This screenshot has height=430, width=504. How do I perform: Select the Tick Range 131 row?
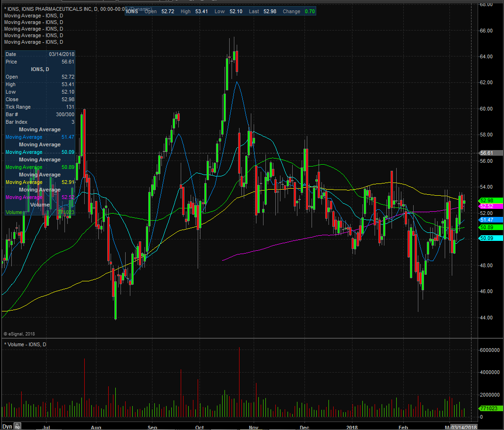click(40, 107)
